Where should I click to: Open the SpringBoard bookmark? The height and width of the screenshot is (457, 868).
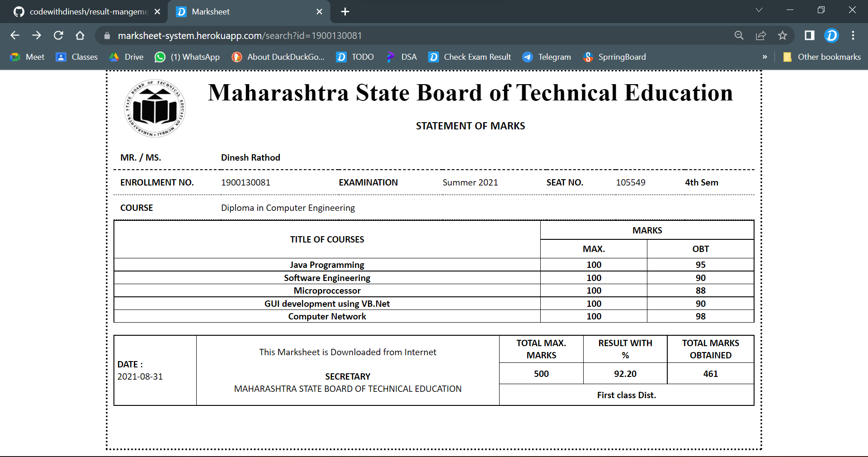[614, 57]
